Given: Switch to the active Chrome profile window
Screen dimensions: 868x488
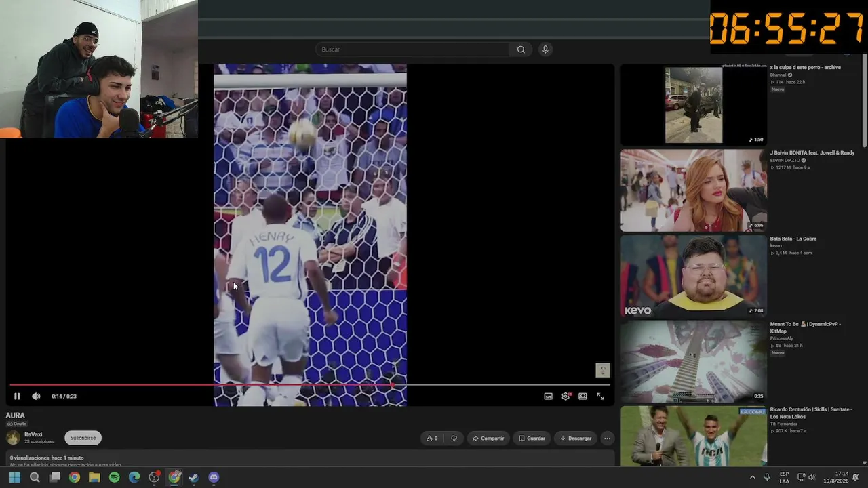Looking at the screenshot, I should pos(174,477).
